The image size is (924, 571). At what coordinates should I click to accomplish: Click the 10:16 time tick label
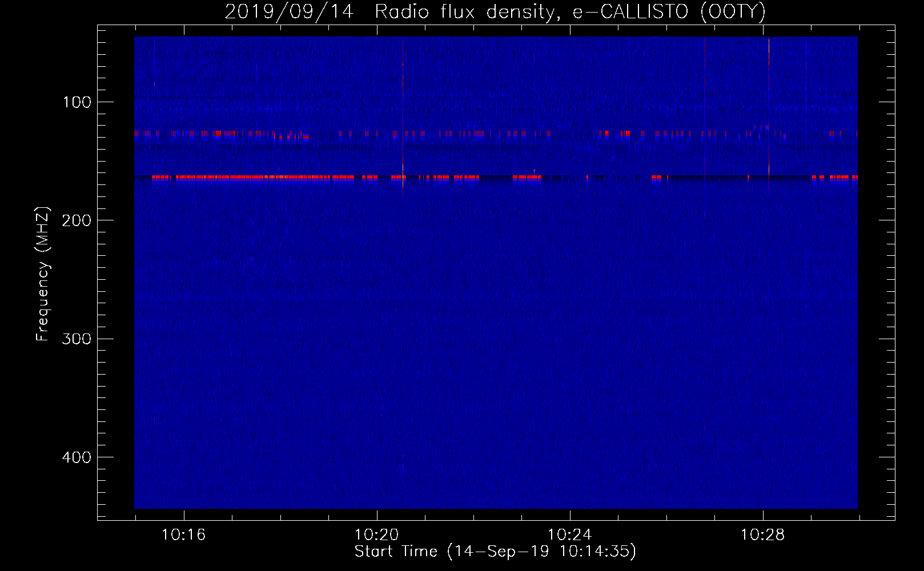pyautogui.click(x=183, y=534)
